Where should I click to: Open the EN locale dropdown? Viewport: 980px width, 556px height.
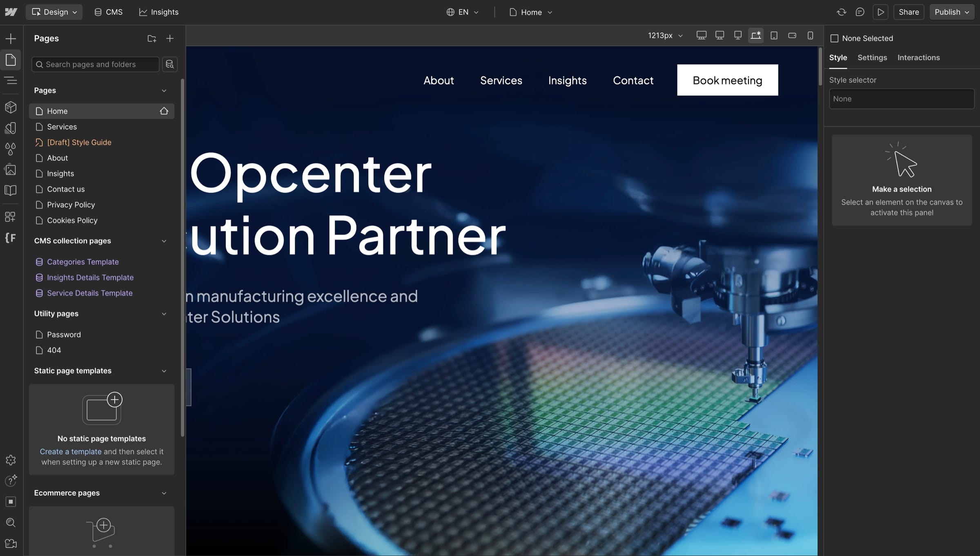tap(462, 12)
